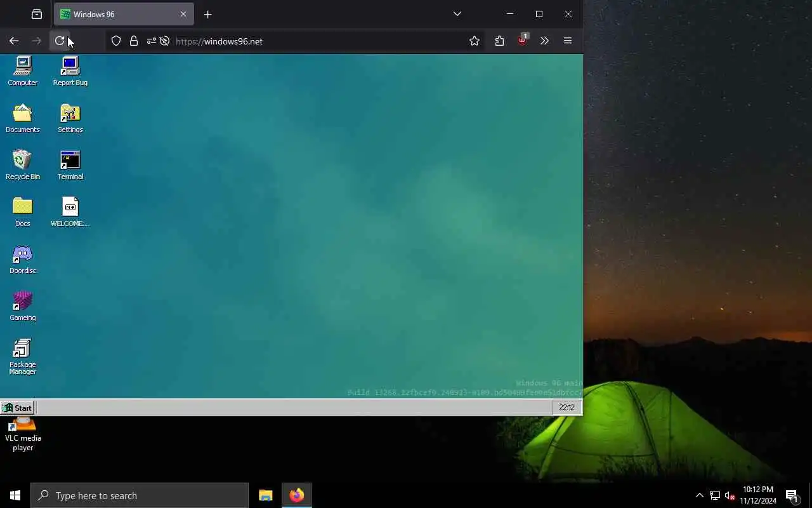The image size is (812, 508).
Task: Launch the Doordisc app icon
Action: (x=23, y=259)
